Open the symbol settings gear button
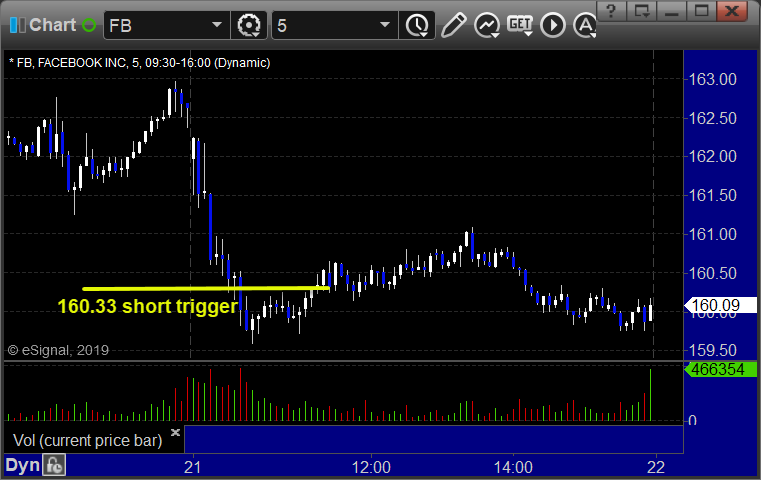Viewport: 761px width, 480px height. point(249,25)
